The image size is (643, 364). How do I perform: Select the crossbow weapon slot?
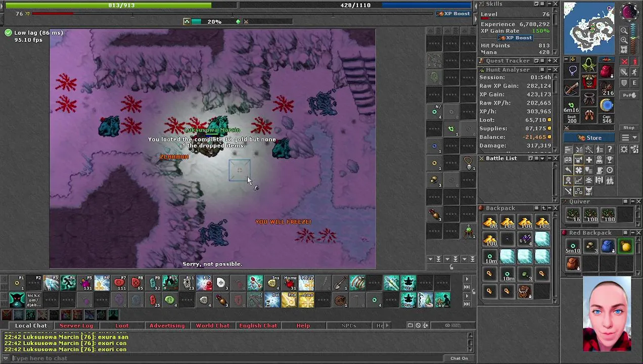point(572,87)
